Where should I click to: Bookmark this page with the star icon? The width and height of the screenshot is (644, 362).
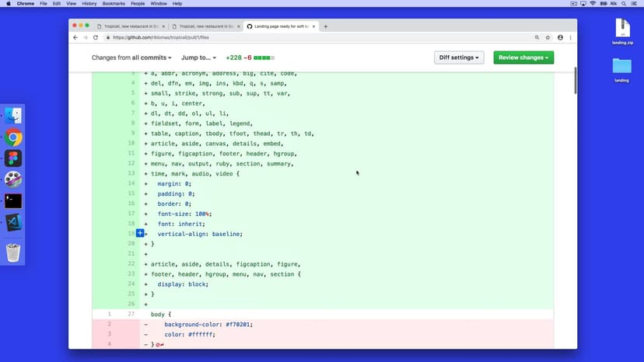tap(548, 37)
